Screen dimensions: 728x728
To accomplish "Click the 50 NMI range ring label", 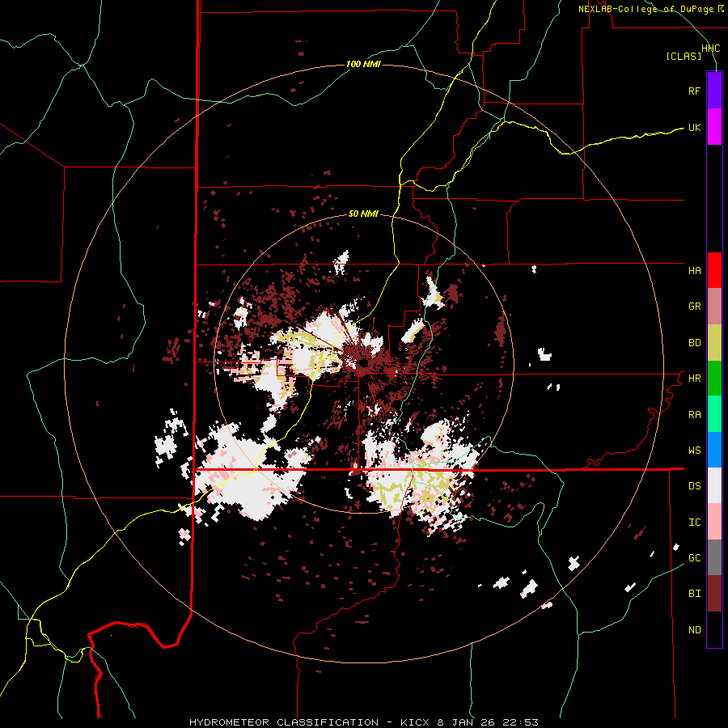I will pyautogui.click(x=363, y=214).
